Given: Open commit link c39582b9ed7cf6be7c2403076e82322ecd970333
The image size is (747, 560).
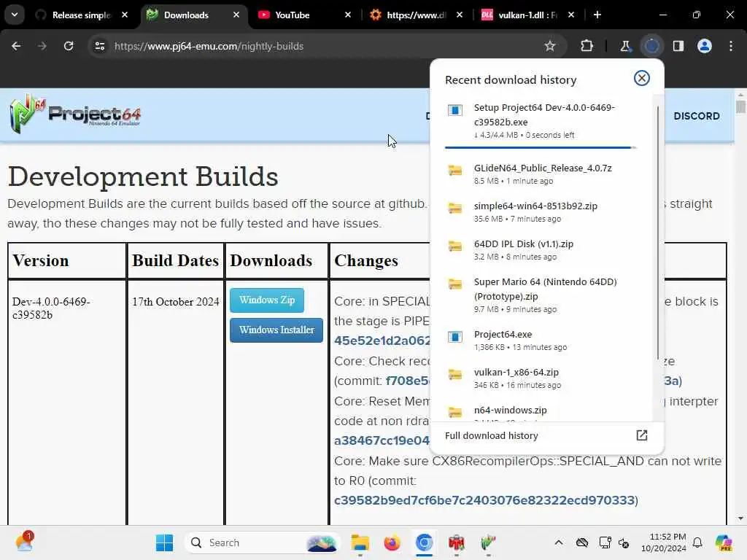Looking at the screenshot, I should tap(484, 500).
